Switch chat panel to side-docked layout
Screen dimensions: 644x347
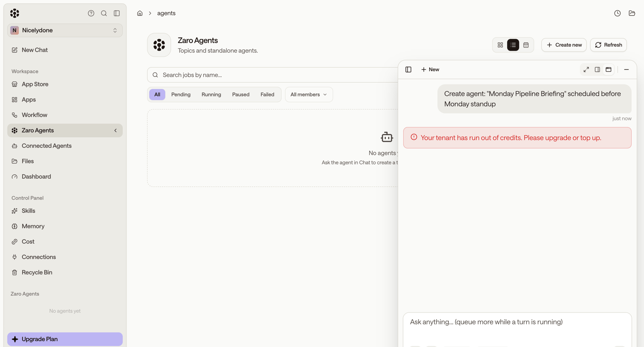pyautogui.click(x=598, y=69)
